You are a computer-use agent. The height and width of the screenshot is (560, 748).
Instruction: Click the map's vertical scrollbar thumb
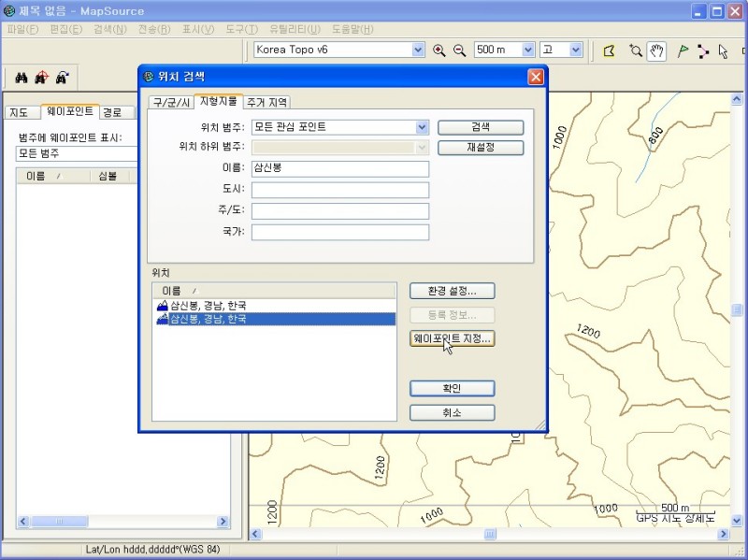(x=737, y=310)
